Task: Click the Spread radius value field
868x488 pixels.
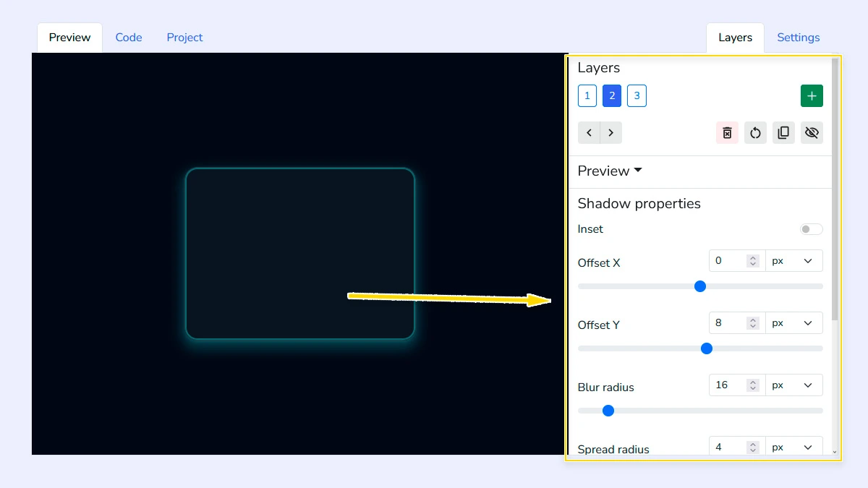Action: 727,446
